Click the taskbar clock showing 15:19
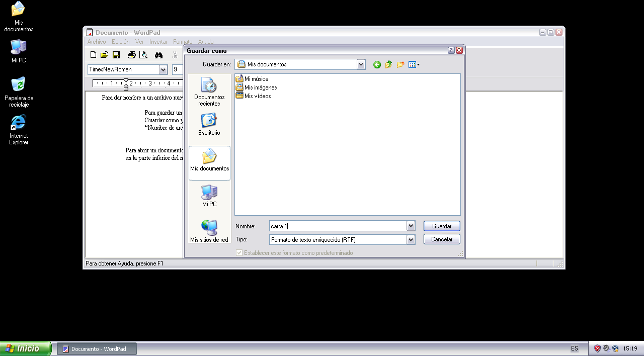The image size is (644, 356). click(x=630, y=348)
